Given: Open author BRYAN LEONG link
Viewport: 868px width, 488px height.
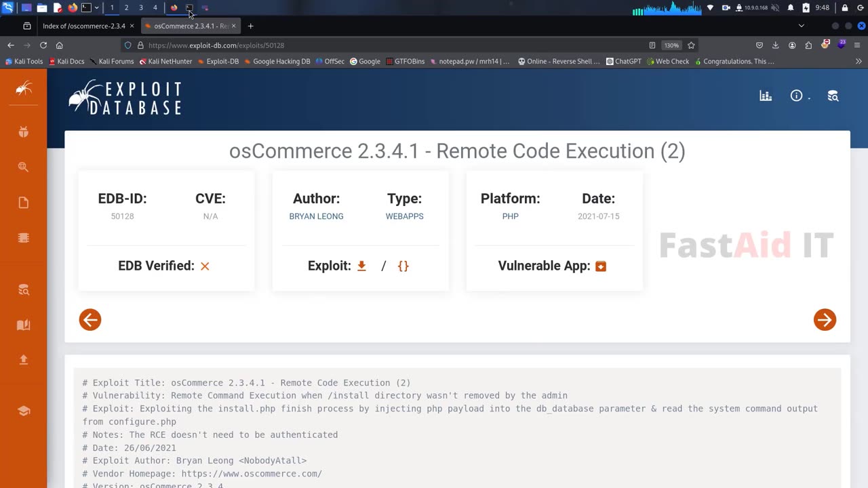Looking at the screenshot, I should (316, 216).
